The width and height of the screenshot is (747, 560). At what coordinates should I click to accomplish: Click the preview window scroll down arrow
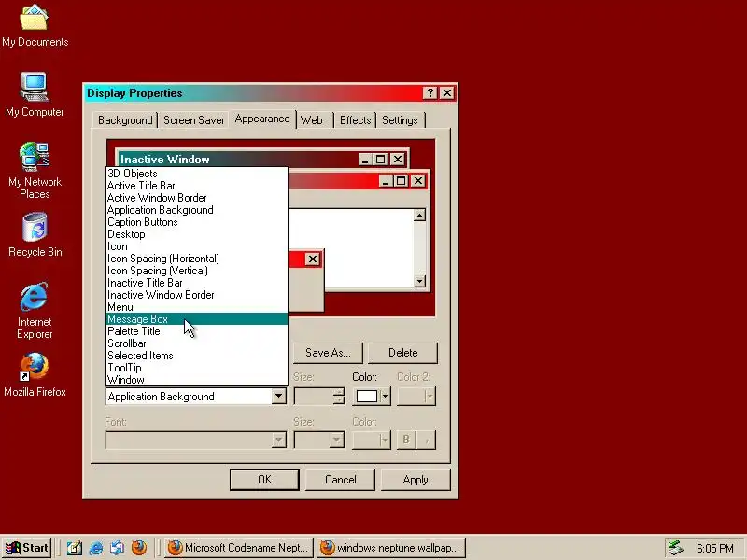coord(419,281)
